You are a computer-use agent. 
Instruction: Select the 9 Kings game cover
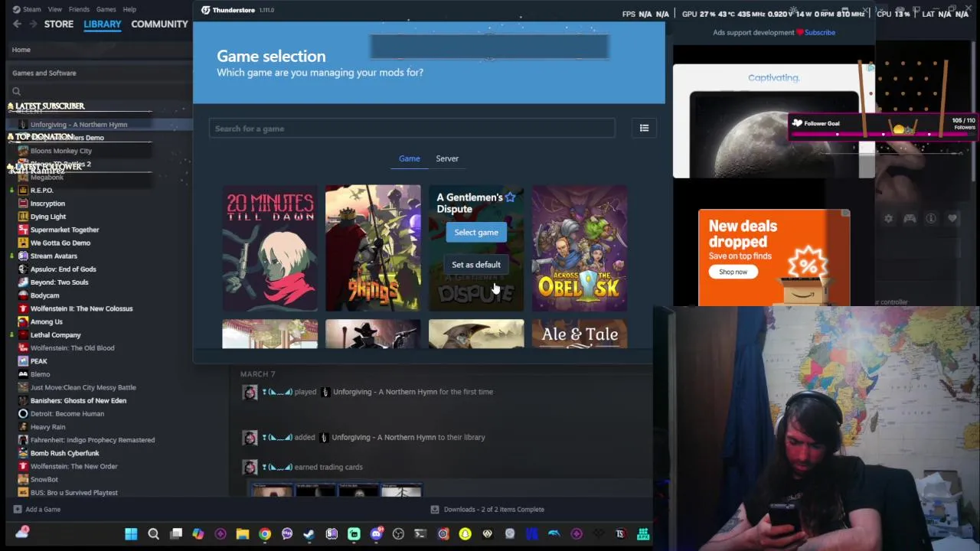pyautogui.click(x=373, y=248)
